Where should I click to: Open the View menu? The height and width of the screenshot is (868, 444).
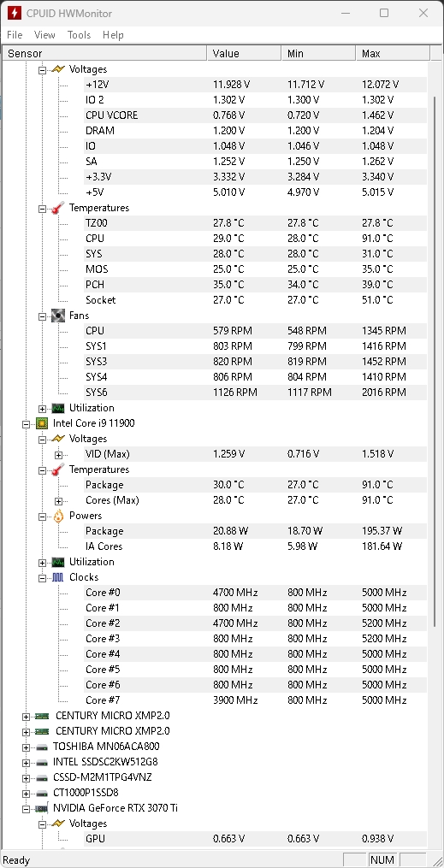click(44, 35)
